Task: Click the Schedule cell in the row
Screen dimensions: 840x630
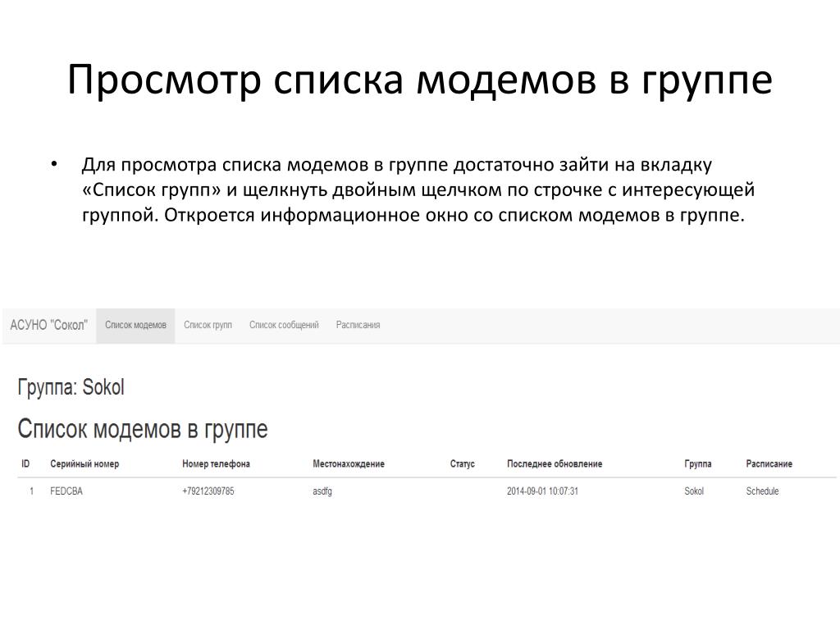Action: [x=762, y=491]
